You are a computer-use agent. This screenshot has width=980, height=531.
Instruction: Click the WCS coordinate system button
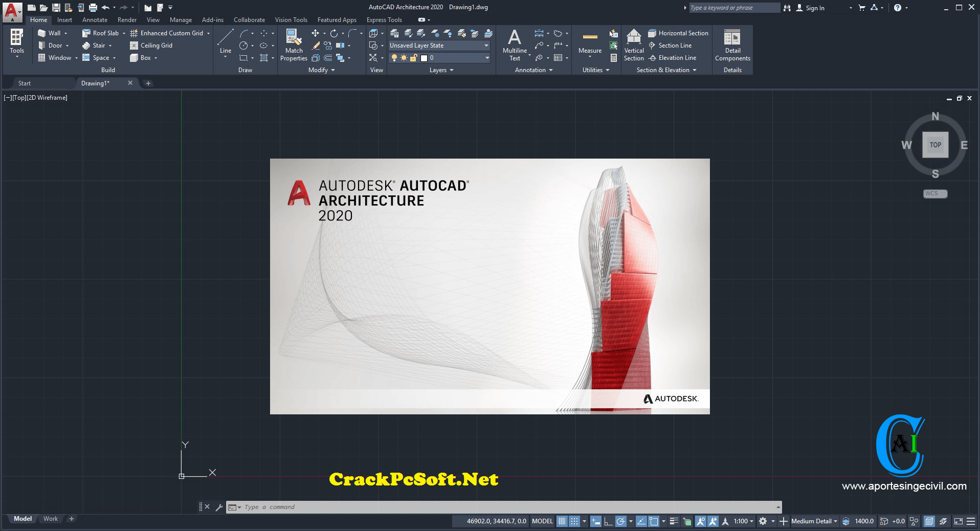935,193
